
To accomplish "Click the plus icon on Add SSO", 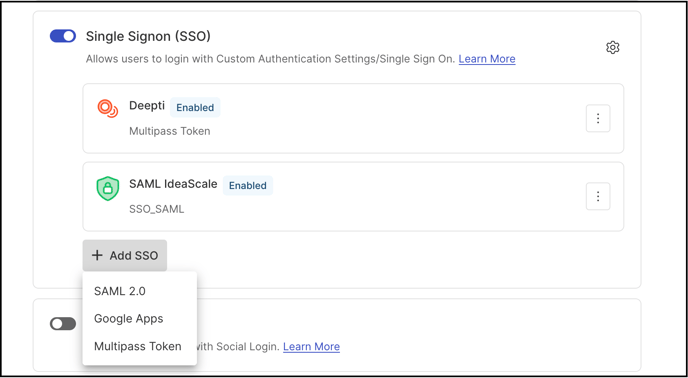I will pyautogui.click(x=97, y=256).
